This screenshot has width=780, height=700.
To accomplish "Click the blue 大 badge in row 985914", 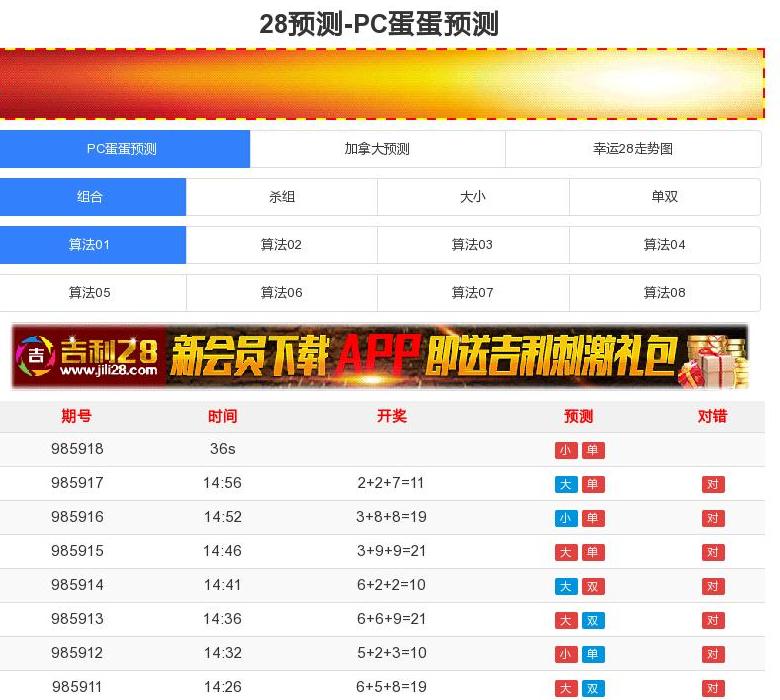I will click(x=566, y=587).
